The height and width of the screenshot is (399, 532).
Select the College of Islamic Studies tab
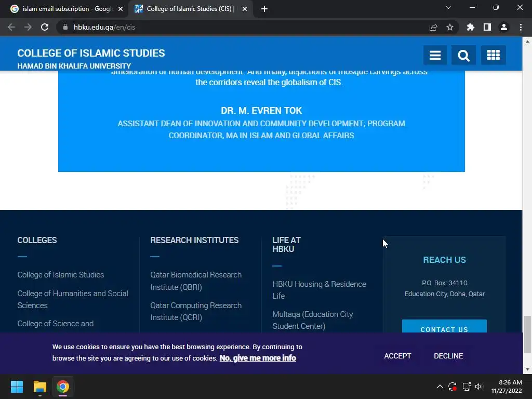[x=190, y=9]
